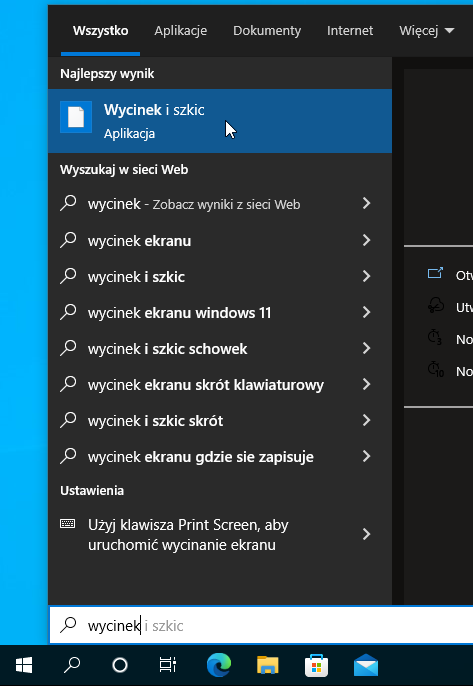The height and width of the screenshot is (686, 473).
Task: Open Task View from the taskbar
Action: (168, 666)
